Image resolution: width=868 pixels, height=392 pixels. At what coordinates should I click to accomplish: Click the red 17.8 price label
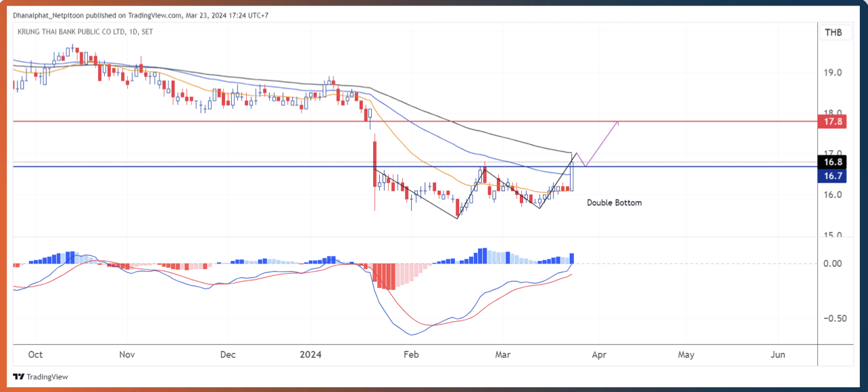(x=833, y=122)
